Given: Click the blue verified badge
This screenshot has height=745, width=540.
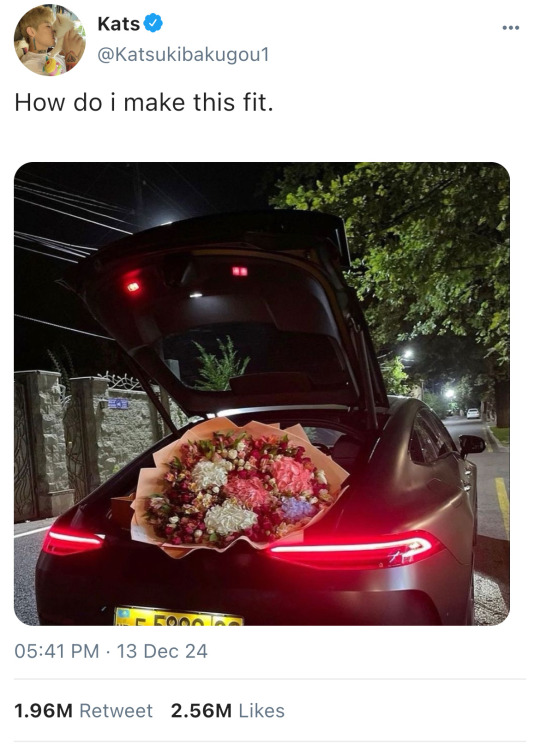Looking at the screenshot, I should 153,23.
